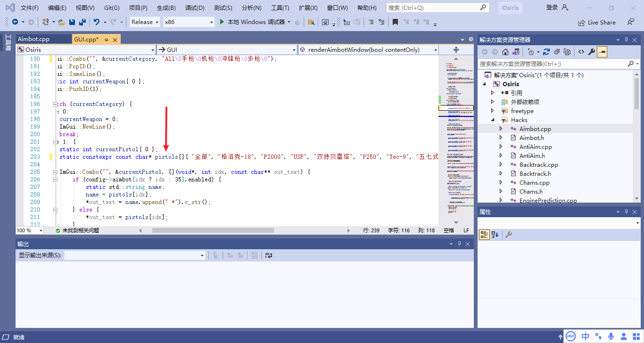The width and height of the screenshot is (644, 343).
Task: Click the Save All toolbar icon
Action: coord(82,22)
